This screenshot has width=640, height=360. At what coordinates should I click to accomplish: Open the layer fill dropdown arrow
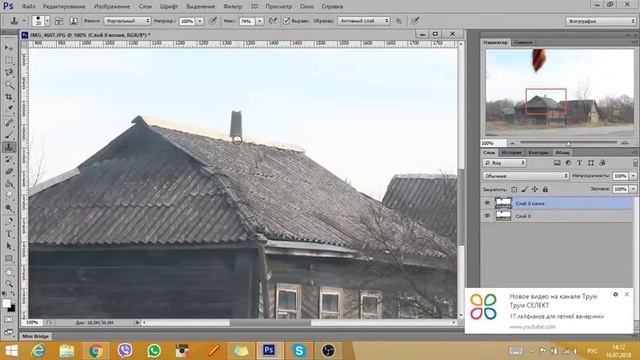tap(633, 189)
